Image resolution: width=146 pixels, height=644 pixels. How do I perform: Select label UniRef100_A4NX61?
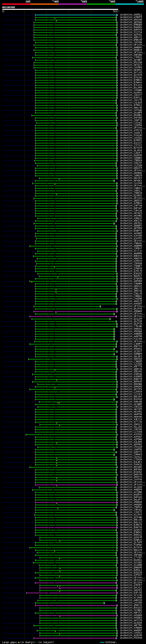[131, 329]
